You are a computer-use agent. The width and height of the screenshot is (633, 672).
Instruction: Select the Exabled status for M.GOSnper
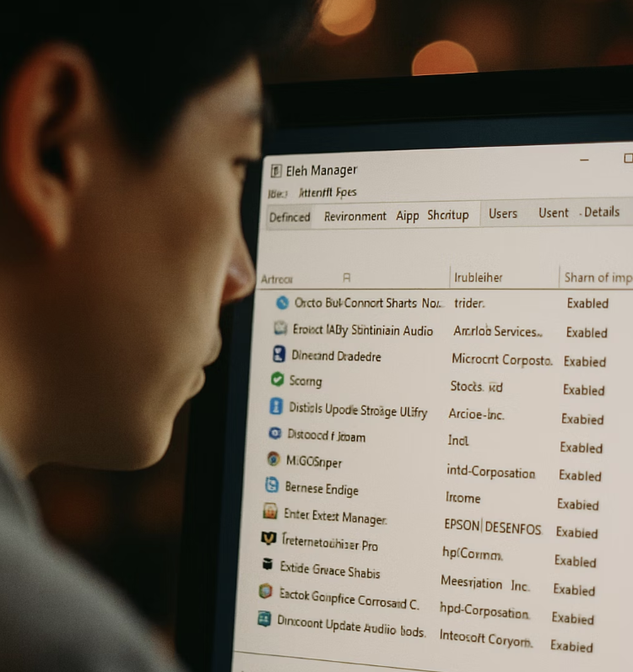pyautogui.click(x=580, y=475)
